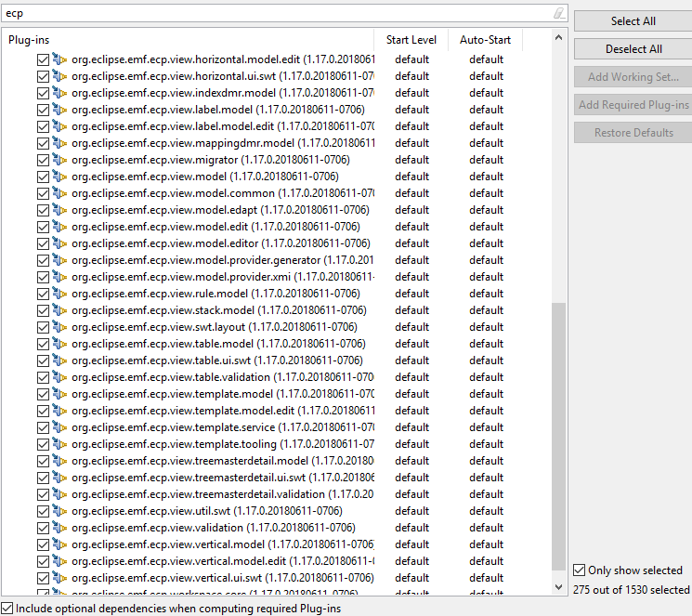
Task: Click plug-in icon for view.template.service
Action: tap(59, 427)
